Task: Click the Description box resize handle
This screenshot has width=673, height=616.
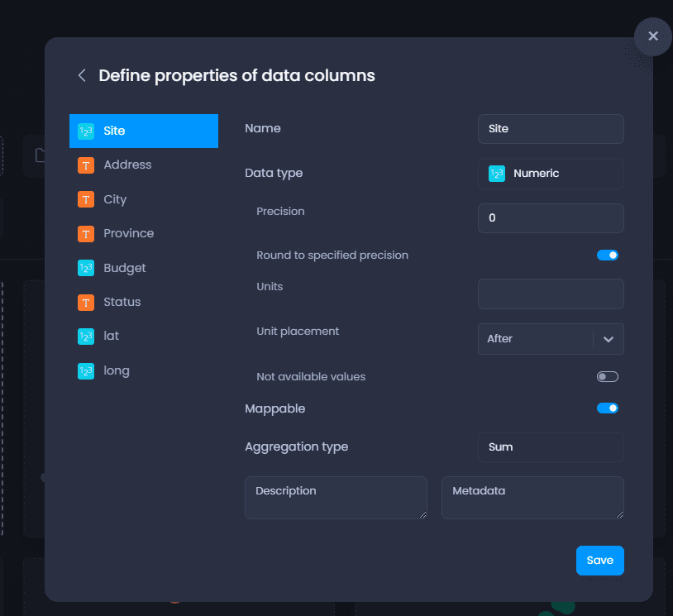Action: [422, 514]
